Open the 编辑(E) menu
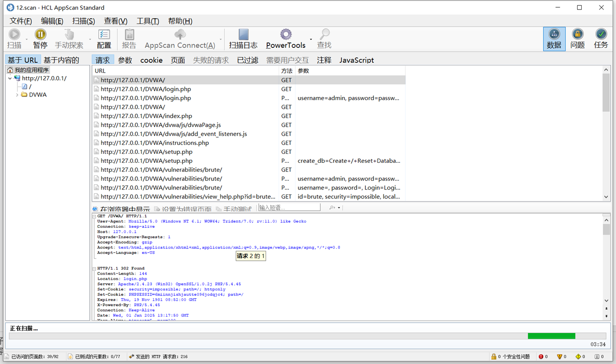 tap(52, 21)
